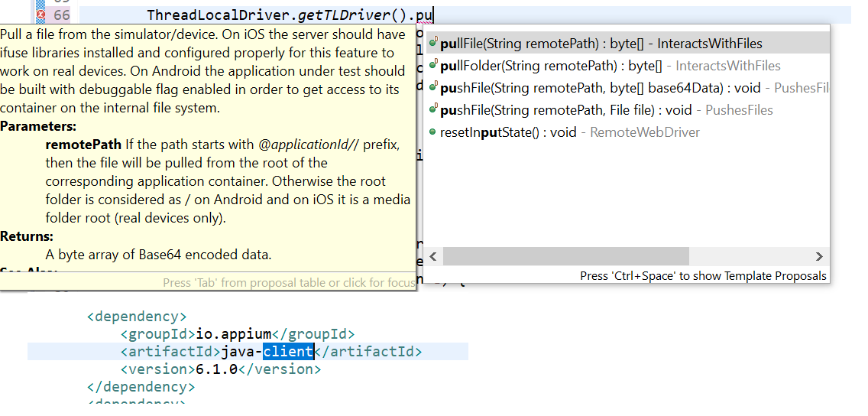Screen dimensions: 868x416
Task: Click line number 66 in gutter
Action: pos(62,15)
